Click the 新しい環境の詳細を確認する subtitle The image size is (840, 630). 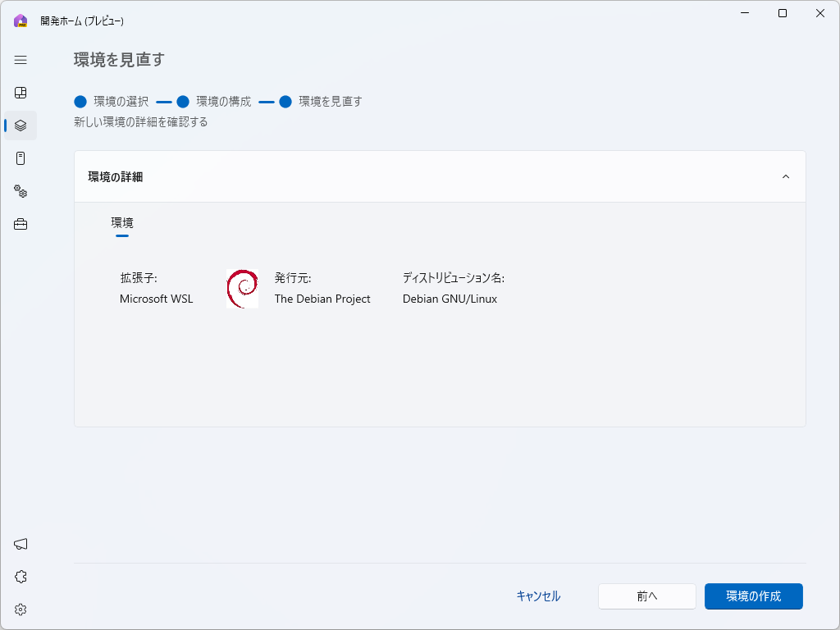(141, 122)
